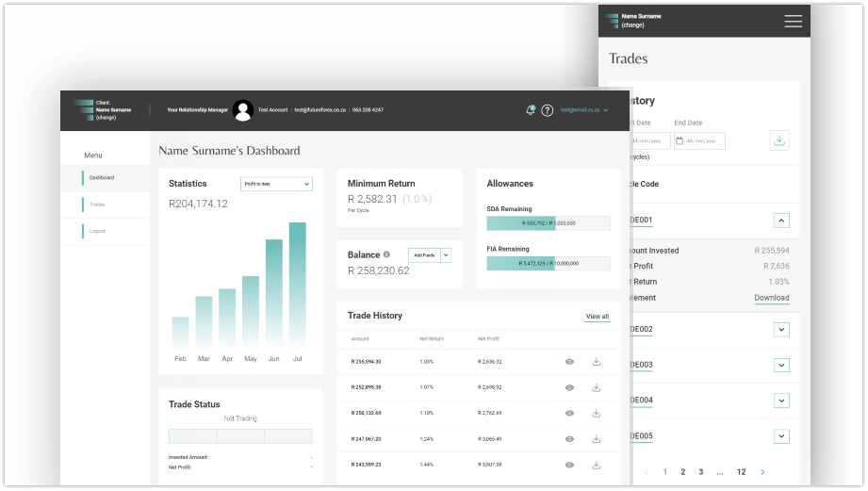Click the Statement Download link
Viewport: 868px width, 491px height.
pos(771,298)
